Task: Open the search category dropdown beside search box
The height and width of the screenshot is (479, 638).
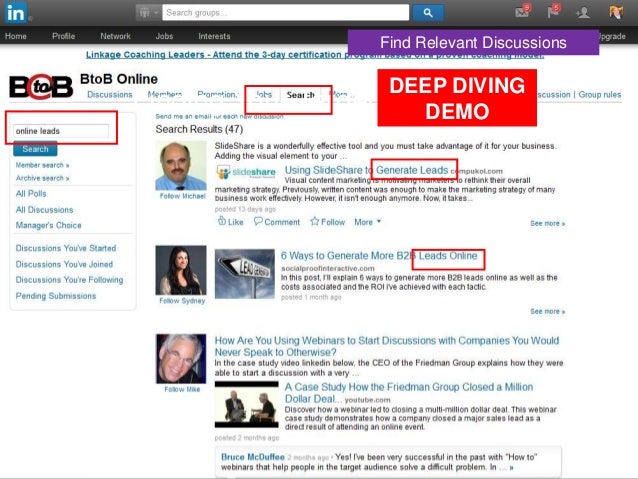Action: point(148,13)
